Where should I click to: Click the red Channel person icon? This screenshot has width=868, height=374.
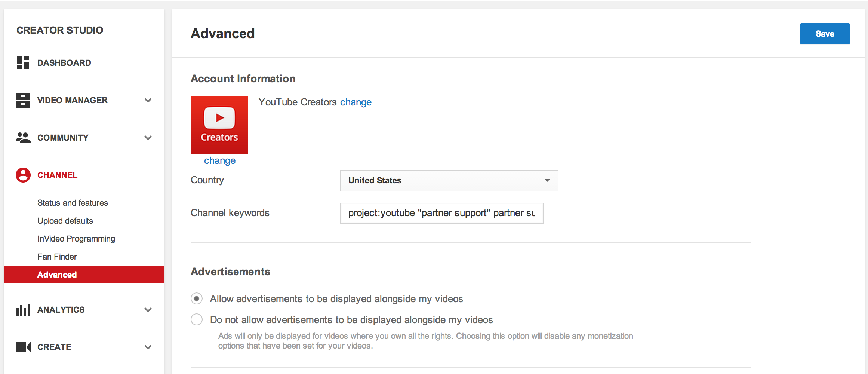pos(23,175)
